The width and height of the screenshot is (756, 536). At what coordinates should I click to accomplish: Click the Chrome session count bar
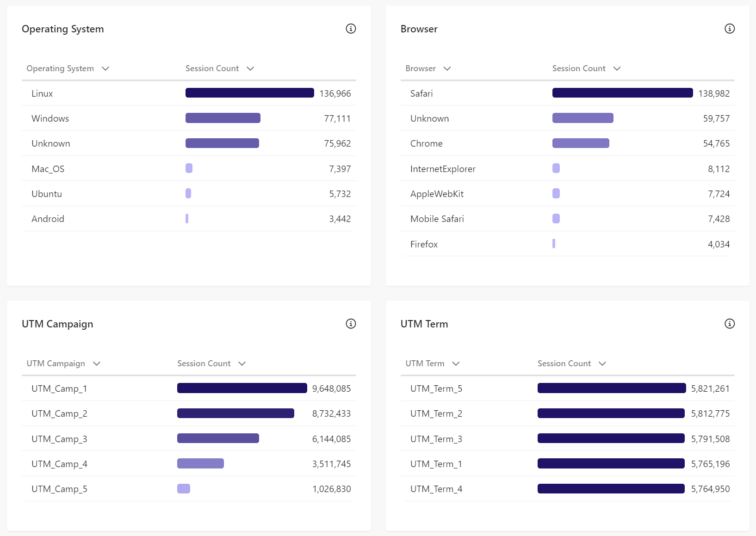pyautogui.click(x=581, y=143)
